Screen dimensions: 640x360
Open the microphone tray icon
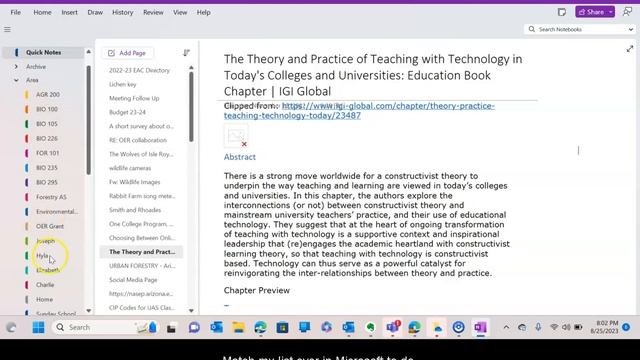point(538,327)
